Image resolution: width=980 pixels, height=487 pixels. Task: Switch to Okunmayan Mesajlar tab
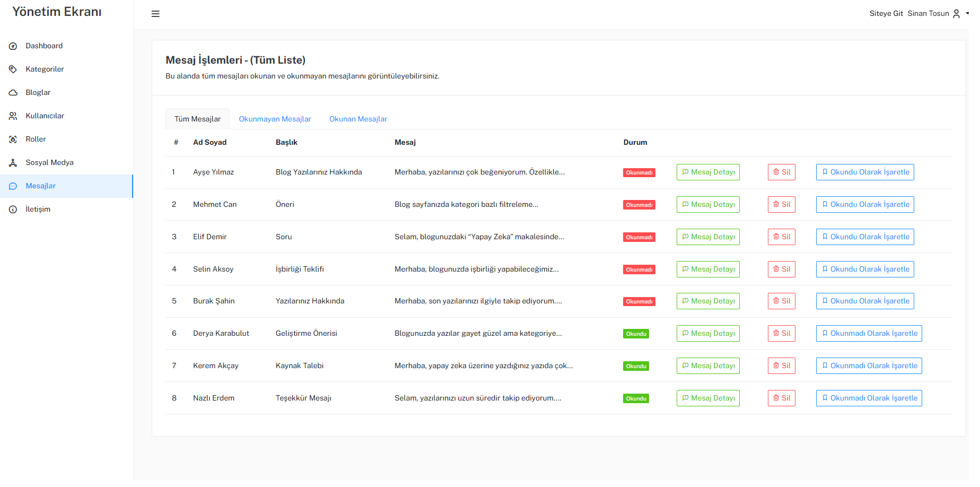click(x=275, y=119)
